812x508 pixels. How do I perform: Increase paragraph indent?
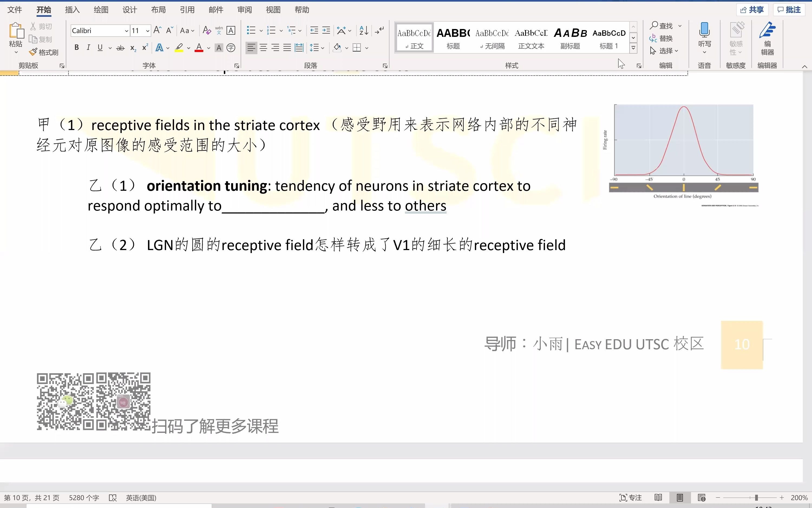[326, 31]
